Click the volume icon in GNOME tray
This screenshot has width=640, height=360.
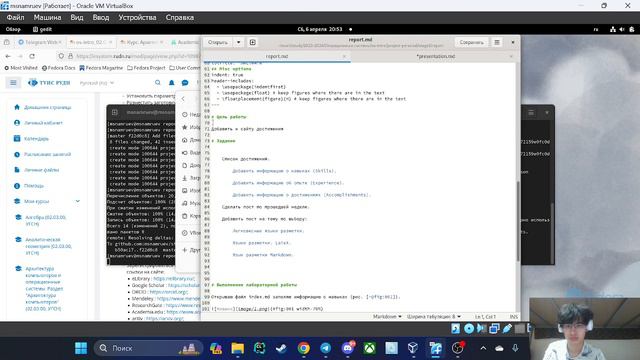(x=622, y=29)
